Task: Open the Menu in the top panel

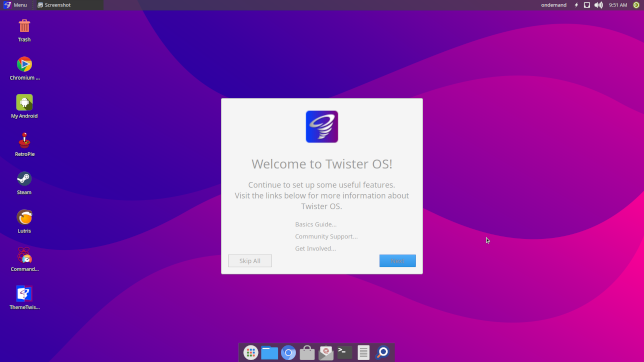Action: (16, 5)
